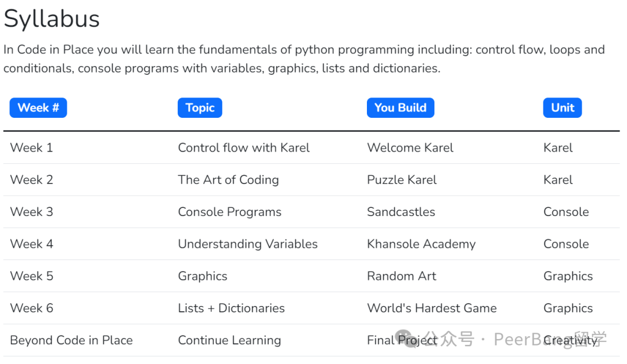The image size is (627, 364).
Task: Select the Week 1 row label
Action: click(31, 147)
